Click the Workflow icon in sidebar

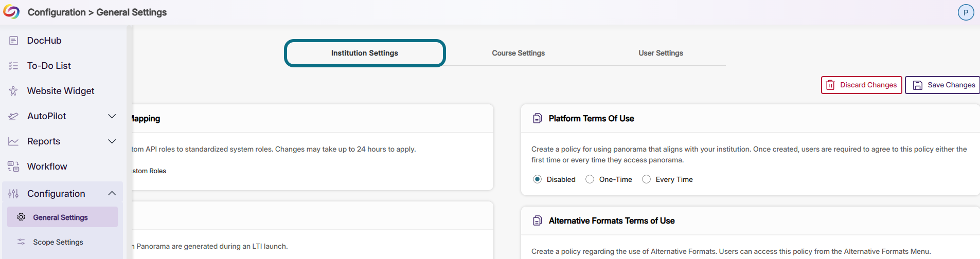click(x=14, y=166)
